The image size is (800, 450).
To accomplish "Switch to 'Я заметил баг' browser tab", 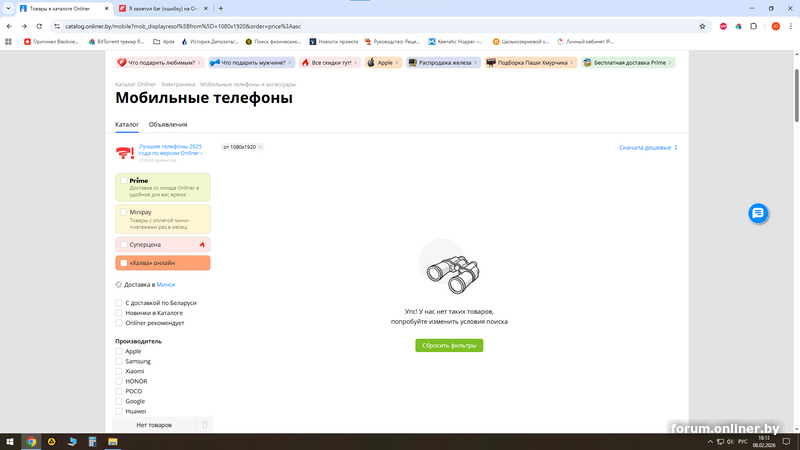I will coord(163,8).
